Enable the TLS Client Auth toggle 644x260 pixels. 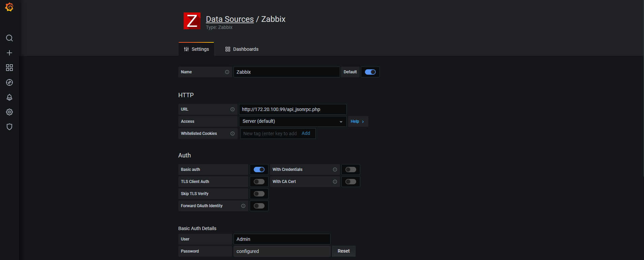(x=259, y=182)
